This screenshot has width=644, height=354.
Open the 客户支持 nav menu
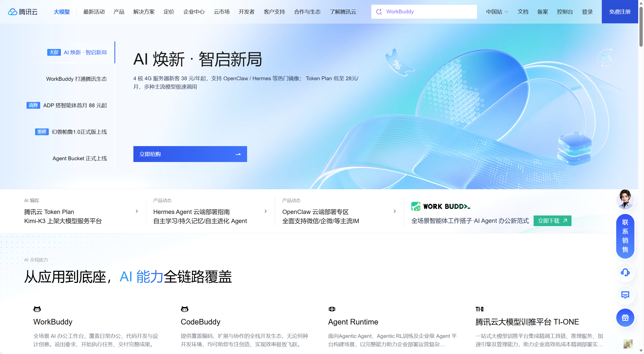[x=274, y=12]
